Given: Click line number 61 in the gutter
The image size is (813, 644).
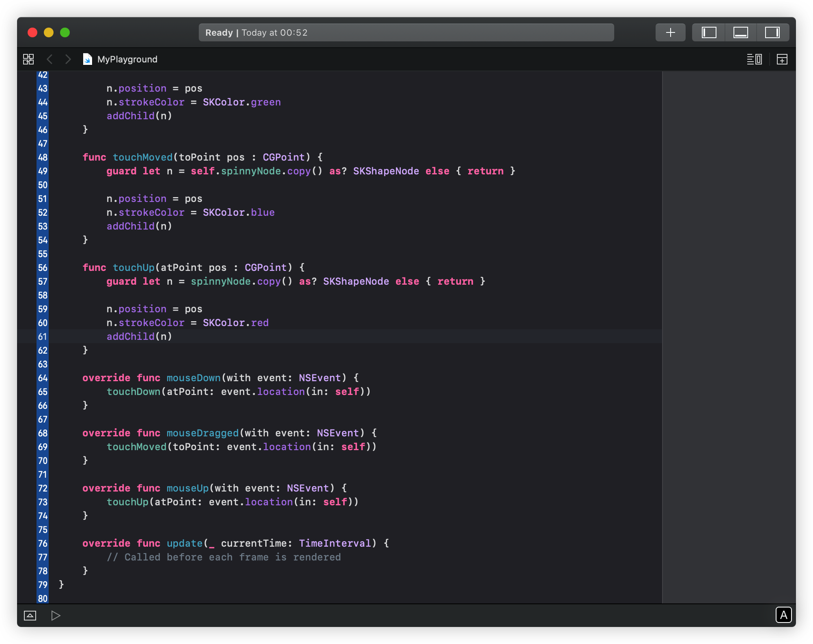Looking at the screenshot, I should (43, 337).
